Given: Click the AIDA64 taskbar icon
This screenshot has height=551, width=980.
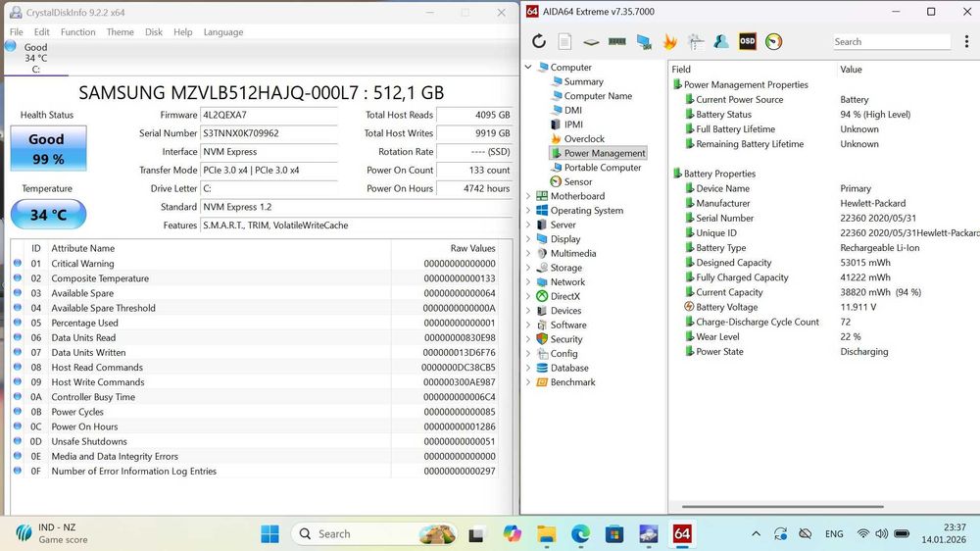Looking at the screenshot, I should 682,534.
